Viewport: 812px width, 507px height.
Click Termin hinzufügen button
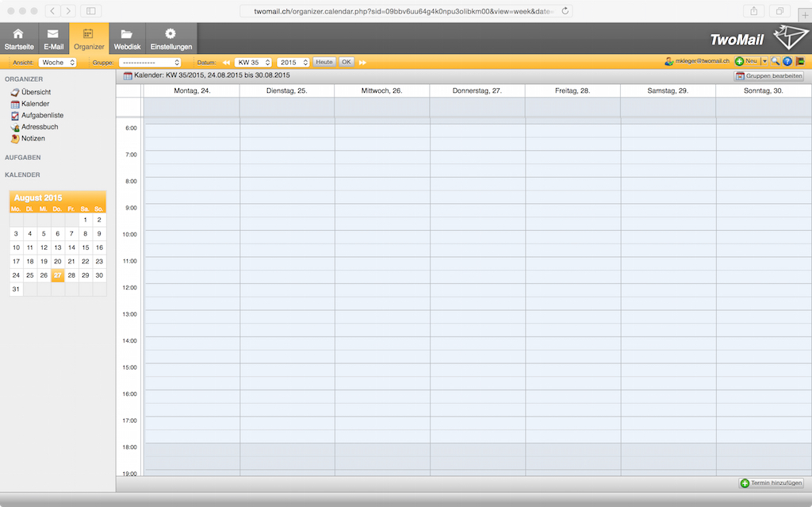pos(771,482)
